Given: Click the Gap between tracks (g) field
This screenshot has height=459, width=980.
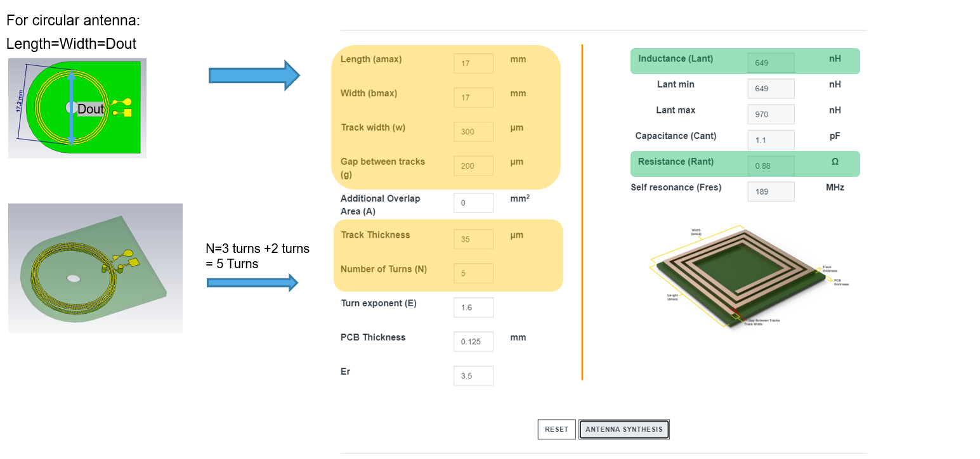Looking at the screenshot, I should coord(473,166).
